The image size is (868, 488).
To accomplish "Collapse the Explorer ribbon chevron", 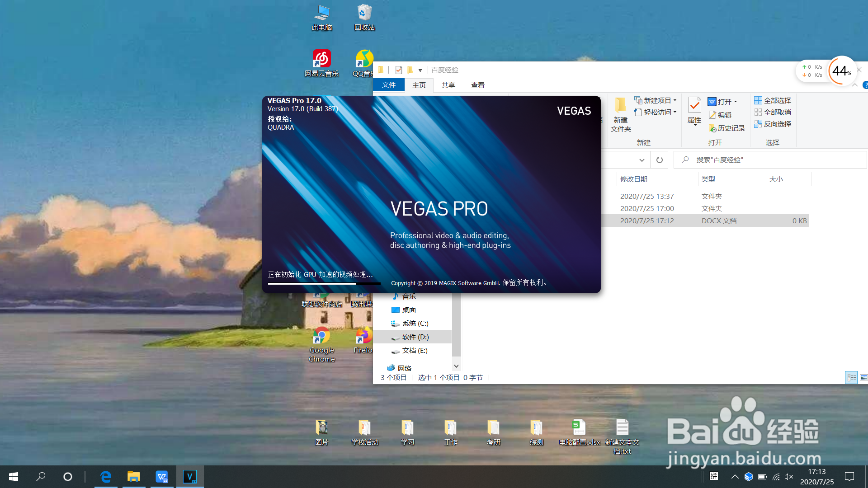I will click(855, 85).
